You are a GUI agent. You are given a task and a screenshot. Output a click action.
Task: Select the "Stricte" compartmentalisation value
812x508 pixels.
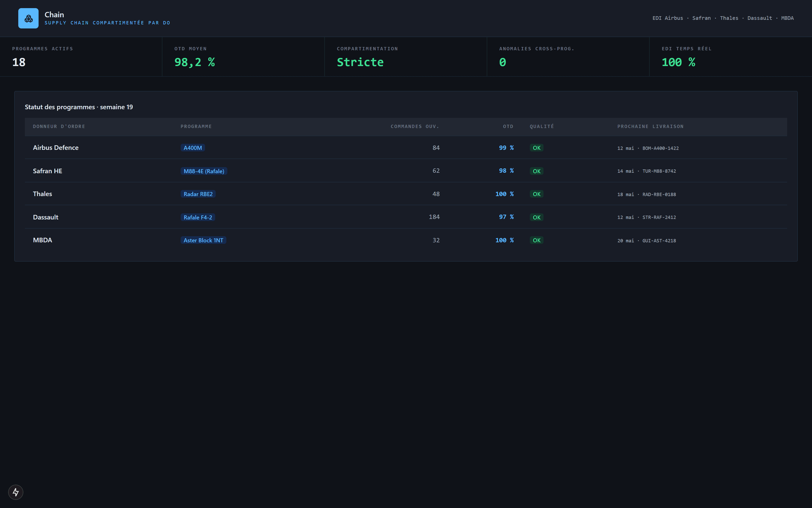360,62
